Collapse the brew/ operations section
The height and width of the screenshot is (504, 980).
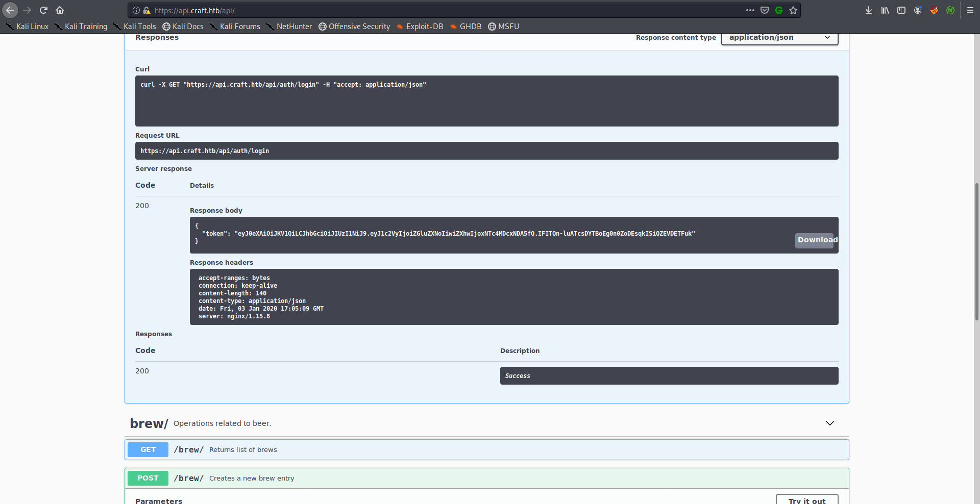pos(830,423)
